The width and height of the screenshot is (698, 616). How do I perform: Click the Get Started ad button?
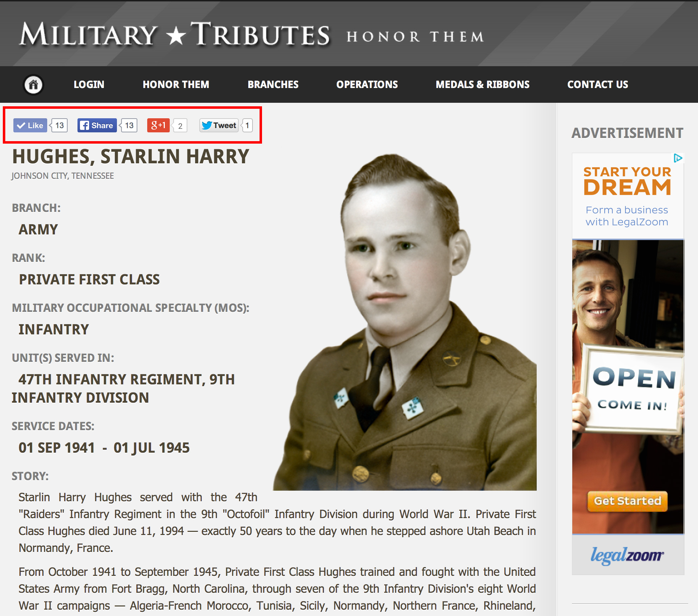628,501
